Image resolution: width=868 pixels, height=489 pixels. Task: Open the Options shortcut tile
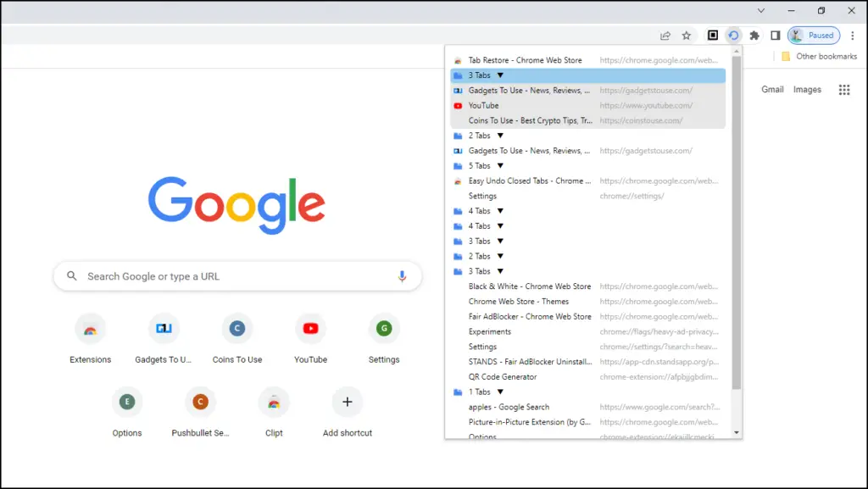127,412
